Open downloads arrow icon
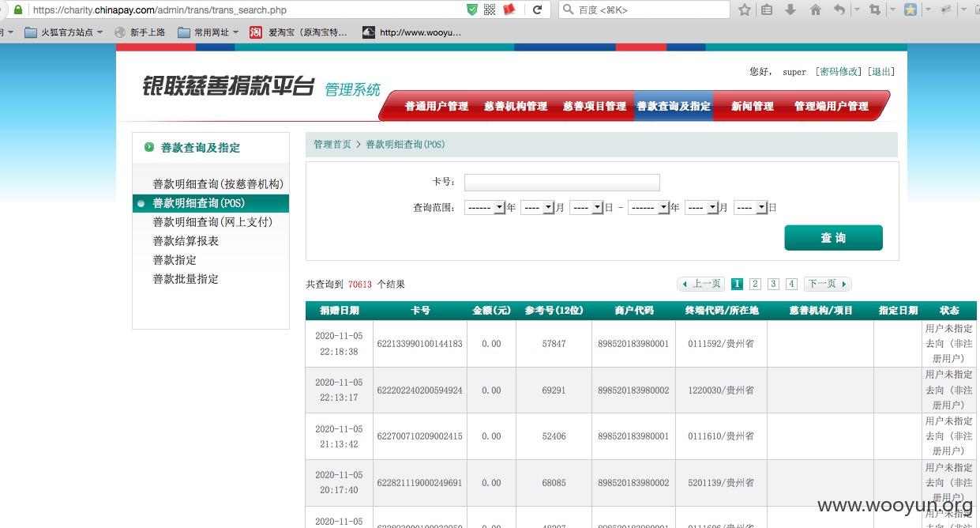This screenshot has width=980, height=528. coord(790,10)
